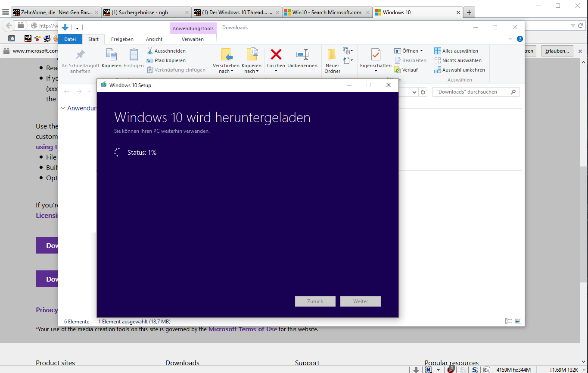The width and height of the screenshot is (588, 373).
Task: Click the refresh icon beside address bar
Action: (423, 92)
